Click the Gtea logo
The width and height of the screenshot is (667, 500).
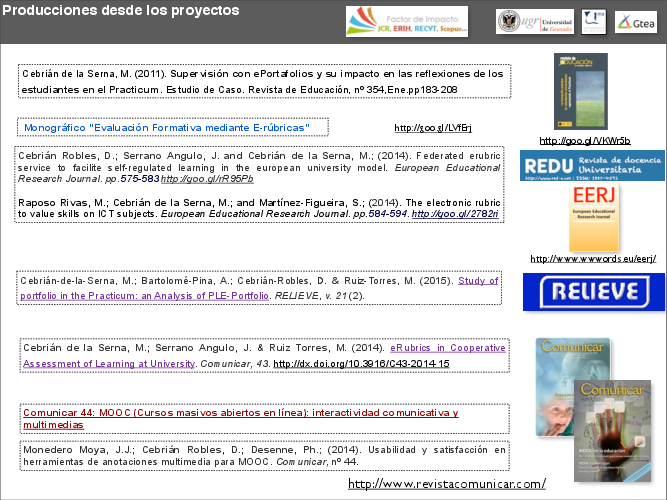[x=635, y=22]
